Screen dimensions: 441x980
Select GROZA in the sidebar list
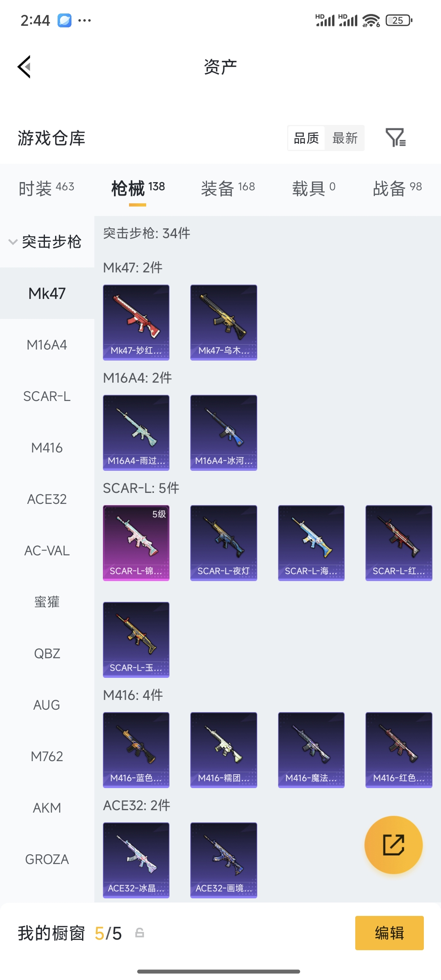[x=47, y=860]
